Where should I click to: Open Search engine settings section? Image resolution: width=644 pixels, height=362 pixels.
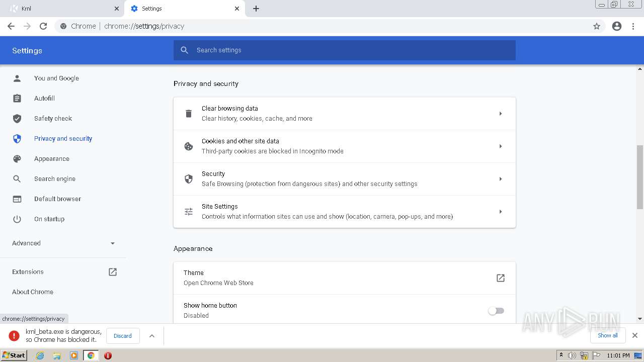coord(55,178)
